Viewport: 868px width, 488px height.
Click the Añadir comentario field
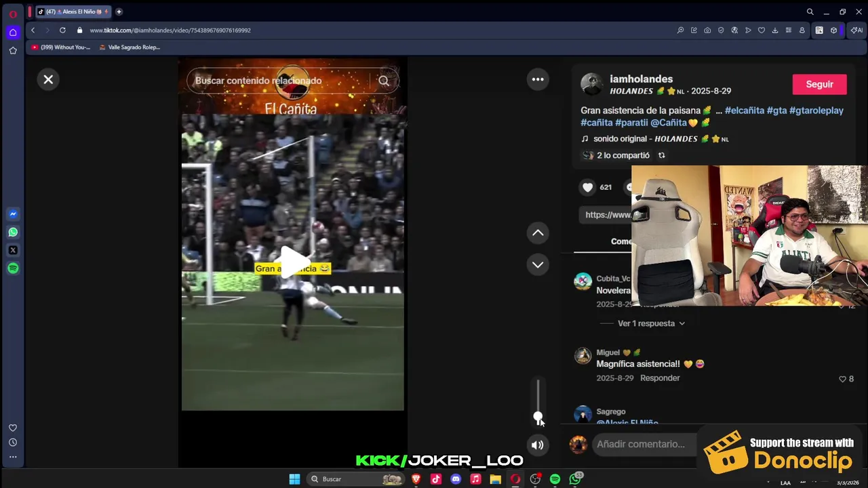[x=644, y=444]
